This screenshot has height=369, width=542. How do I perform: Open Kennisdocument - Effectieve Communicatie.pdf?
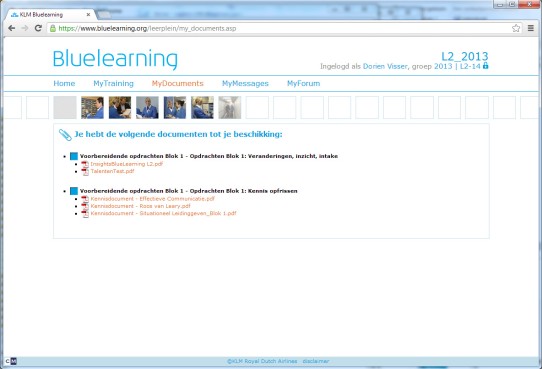pos(152,199)
